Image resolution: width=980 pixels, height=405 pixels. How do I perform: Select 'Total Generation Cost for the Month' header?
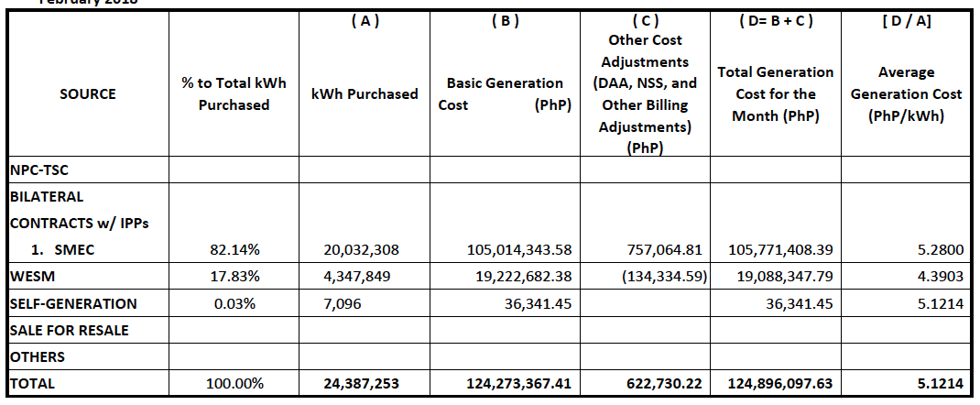pyautogui.click(x=775, y=93)
